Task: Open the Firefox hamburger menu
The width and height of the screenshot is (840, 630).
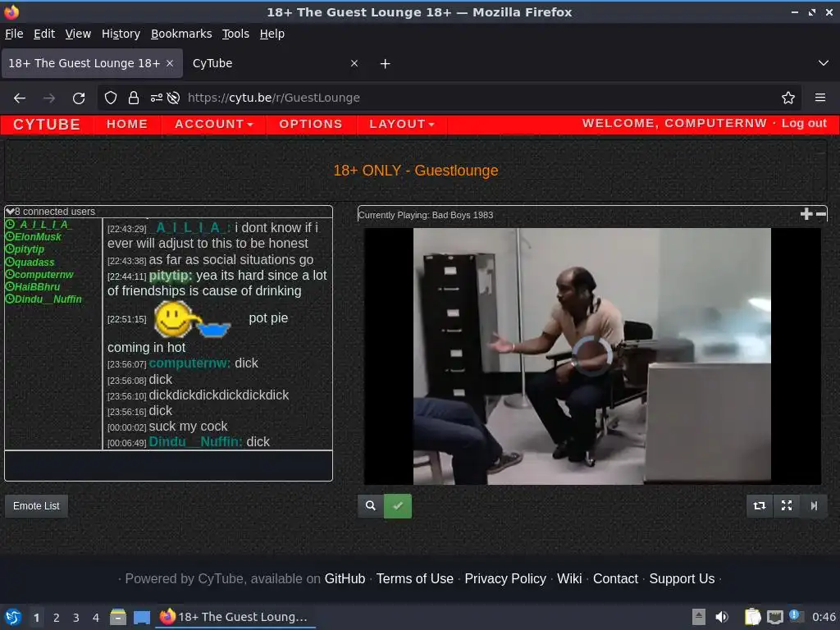Action: click(x=820, y=98)
